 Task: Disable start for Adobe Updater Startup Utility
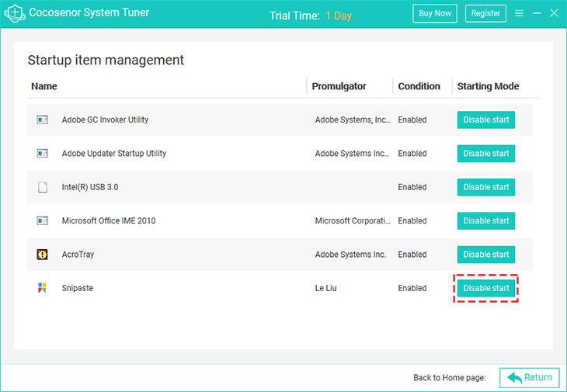(x=486, y=153)
